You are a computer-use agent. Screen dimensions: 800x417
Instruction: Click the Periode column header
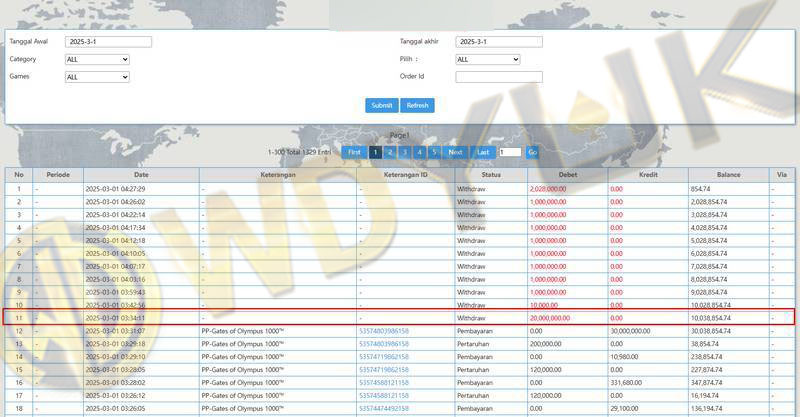pyautogui.click(x=58, y=175)
